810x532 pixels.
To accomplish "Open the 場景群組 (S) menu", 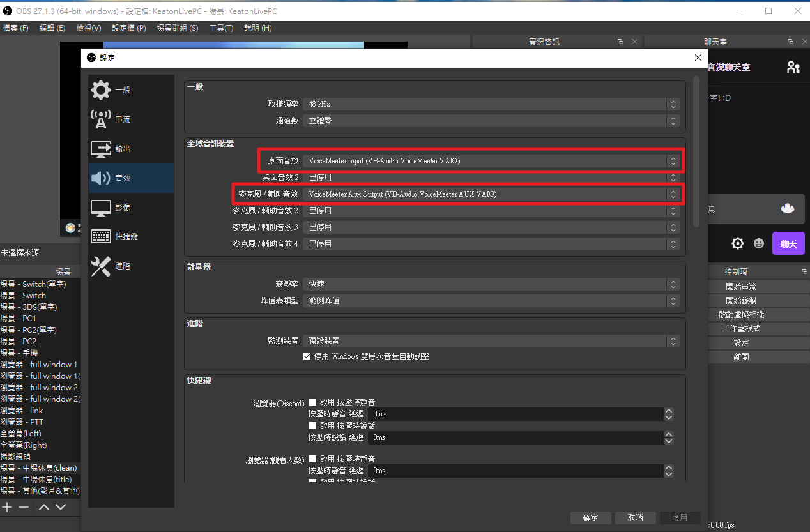I will click(178, 28).
